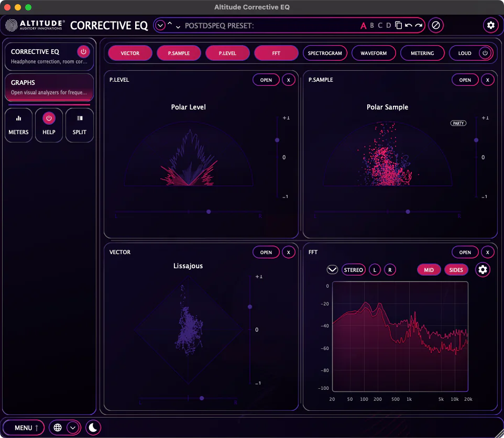
Task: Close the VECTOR panel
Action: click(x=288, y=252)
